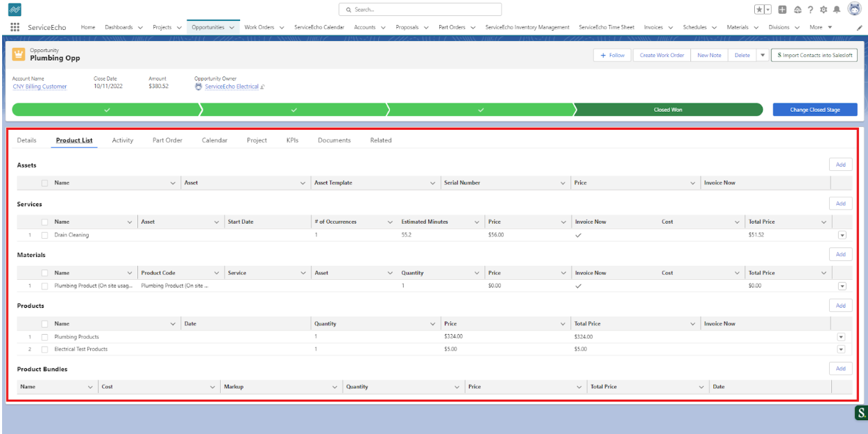Open the App Launcher waffle icon
This screenshot has width=868, height=434.
[14, 27]
